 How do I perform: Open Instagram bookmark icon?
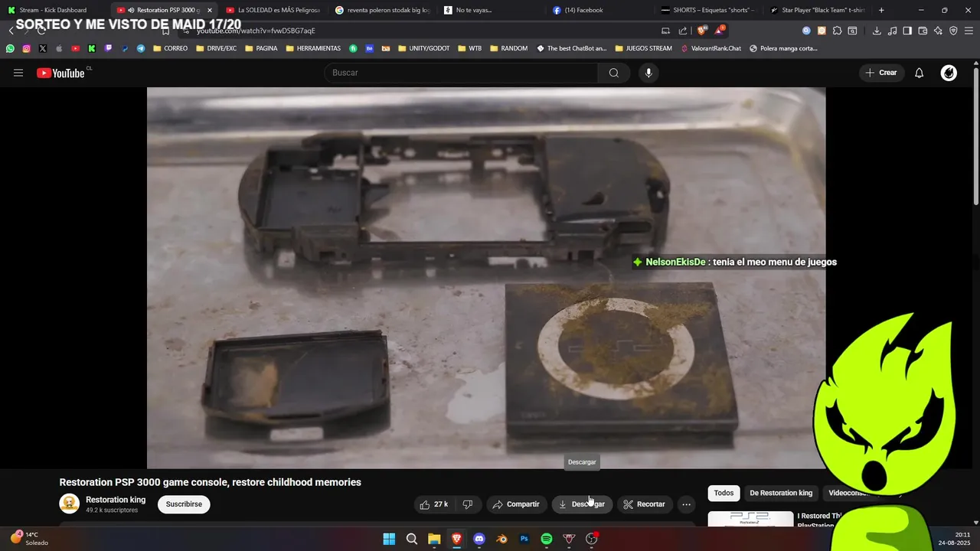26,48
